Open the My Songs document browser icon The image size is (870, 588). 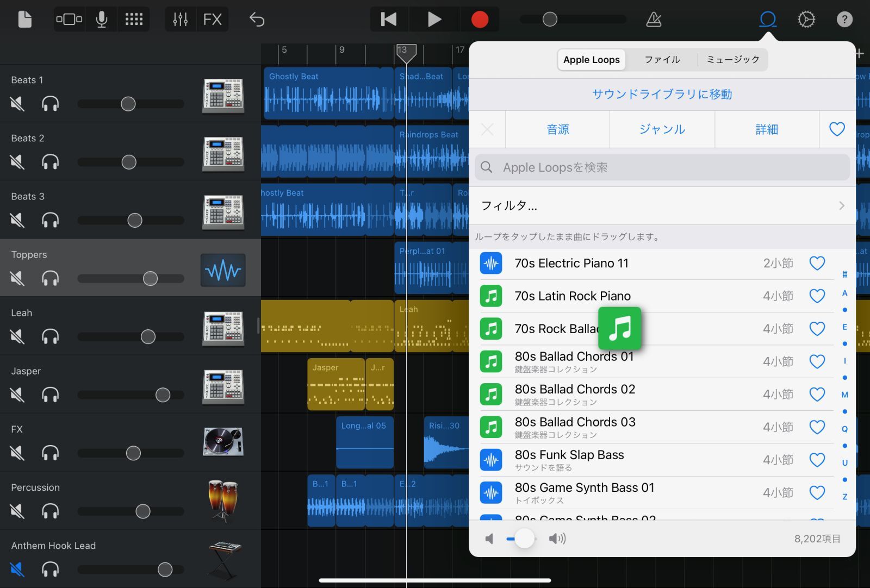25,20
